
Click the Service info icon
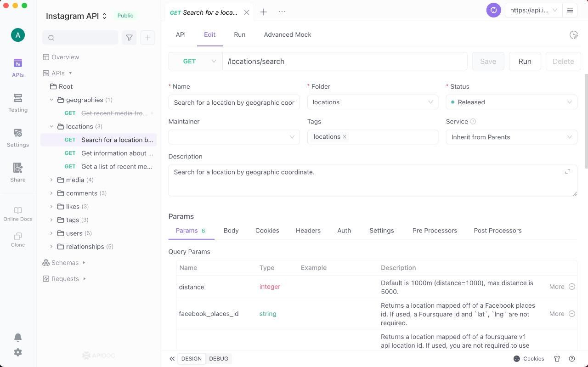click(473, 122)
